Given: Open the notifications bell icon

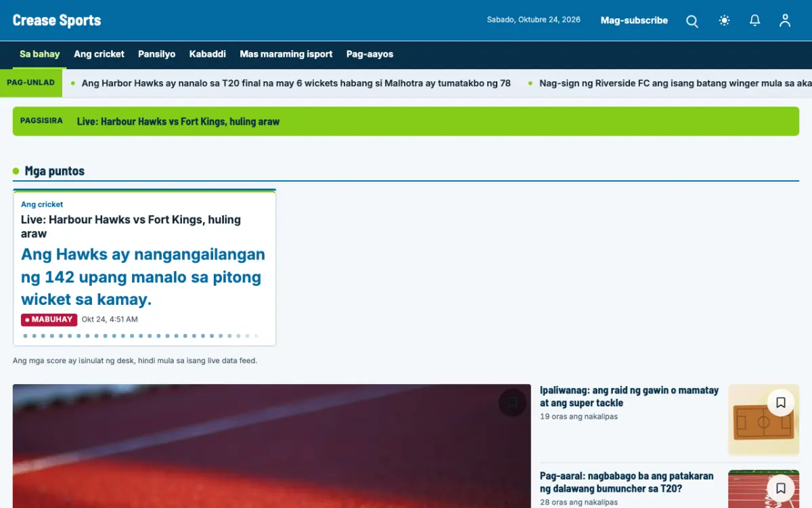Looking at the screenshot, I should [x=754, y=20].
